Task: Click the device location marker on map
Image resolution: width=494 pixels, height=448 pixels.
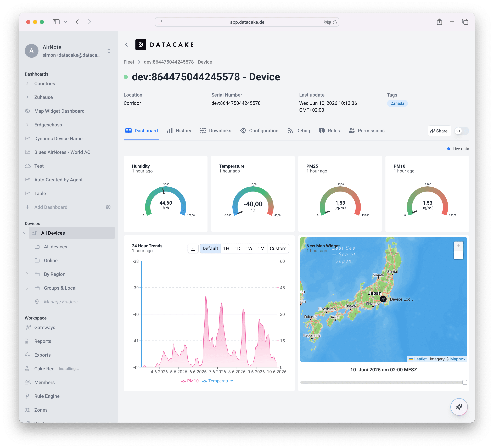Action: pyautogui.click(x=383, y=299)
